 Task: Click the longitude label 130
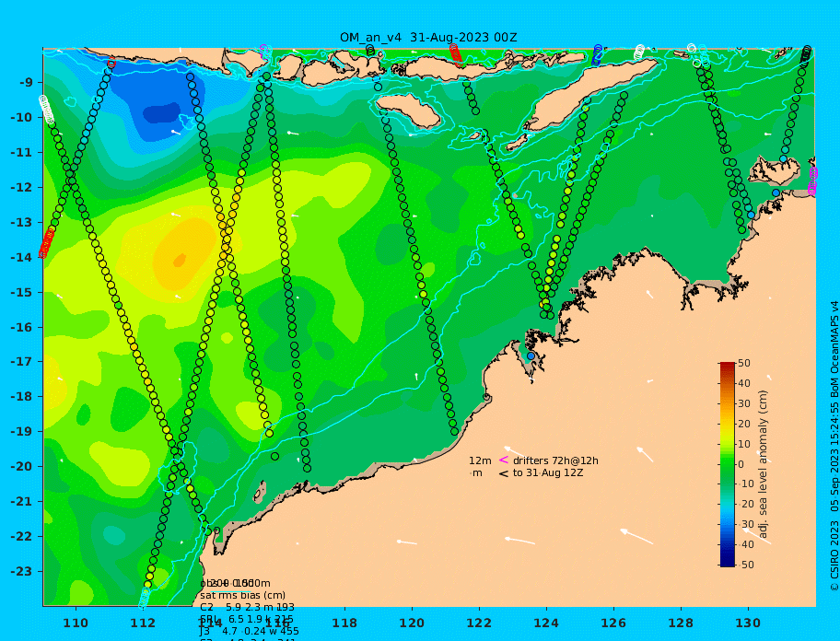[748, 623]
